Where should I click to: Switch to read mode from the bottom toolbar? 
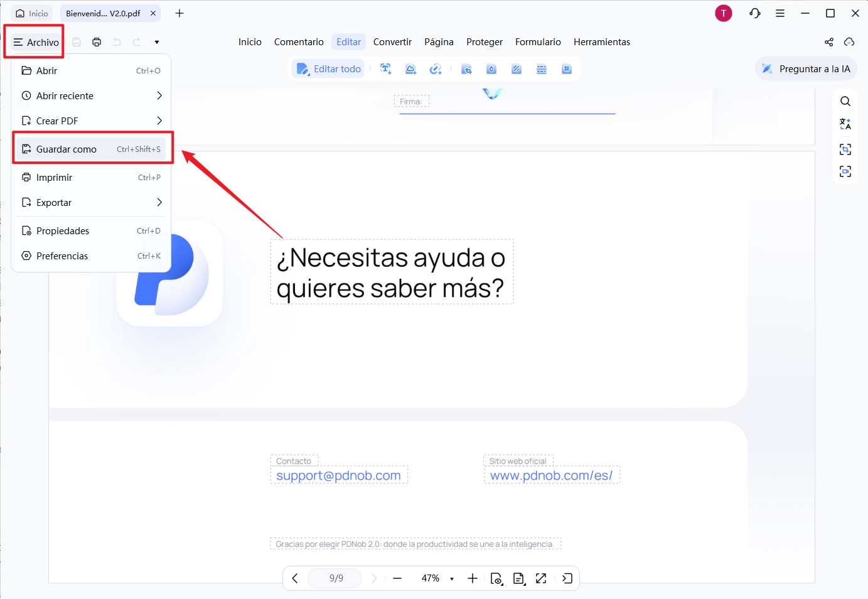coord(496,578)
